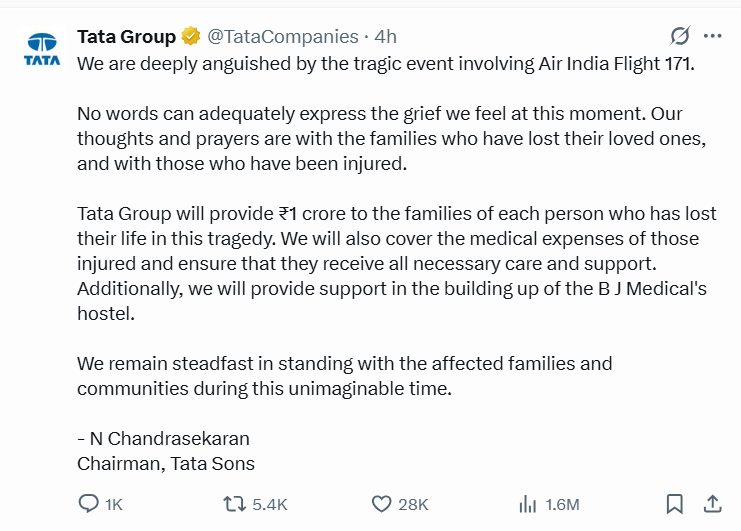Open the view analytics bar chart icon
741x531 pixels.
coord(527,504)
